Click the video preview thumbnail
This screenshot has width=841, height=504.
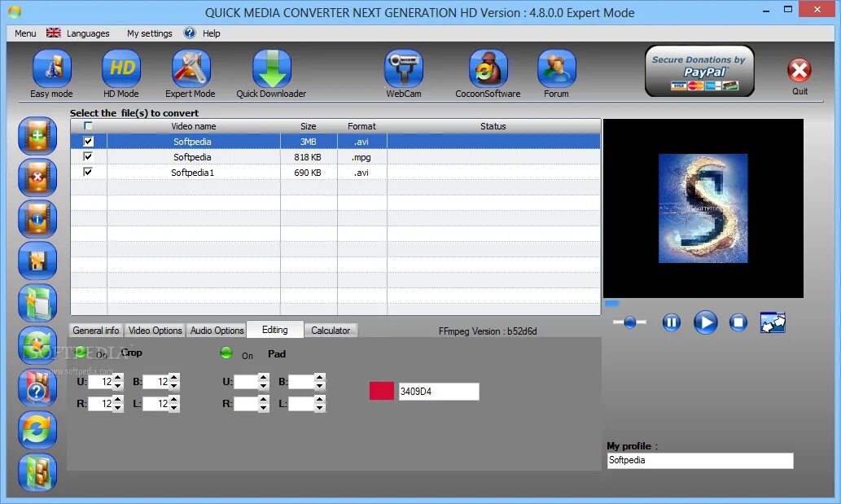point(703,208)
